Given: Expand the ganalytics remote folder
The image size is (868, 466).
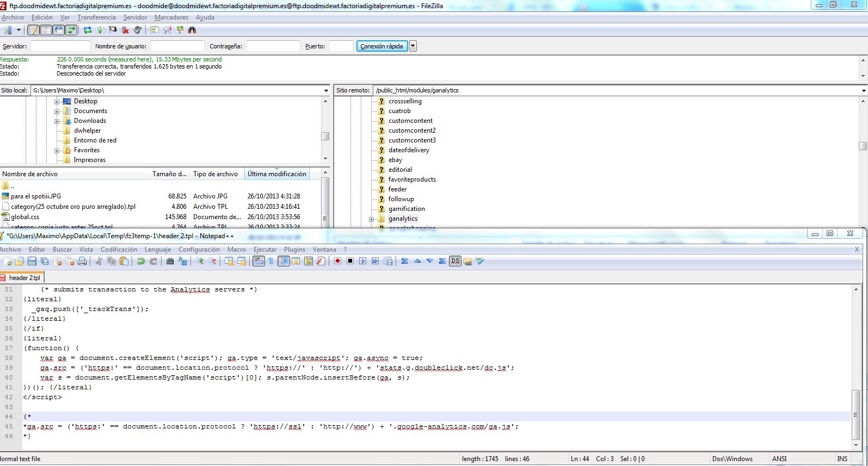Looking at the screenshot, I should point(372,219).
